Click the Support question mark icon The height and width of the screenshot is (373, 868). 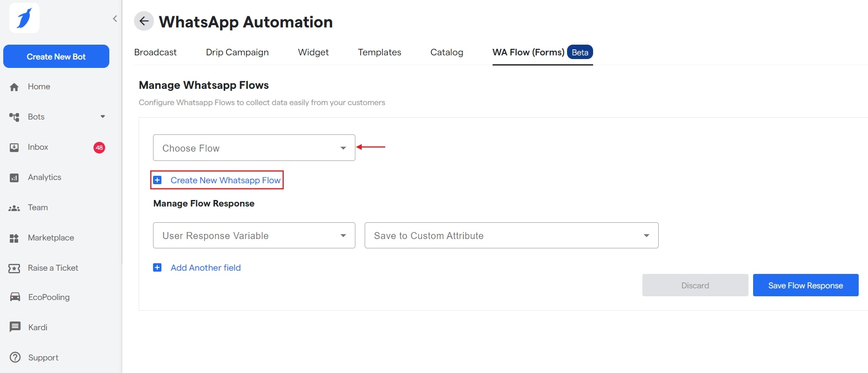pyautogui.click(x=15, y=357)
